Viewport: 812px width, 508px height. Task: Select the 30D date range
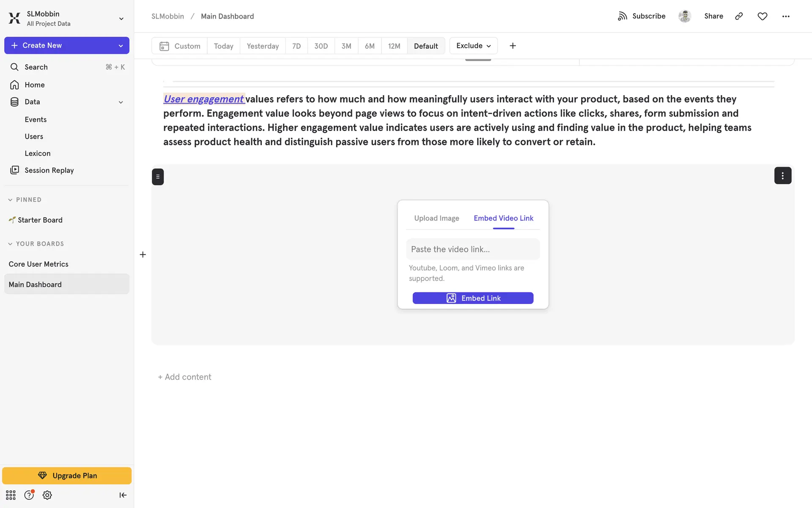321,46
